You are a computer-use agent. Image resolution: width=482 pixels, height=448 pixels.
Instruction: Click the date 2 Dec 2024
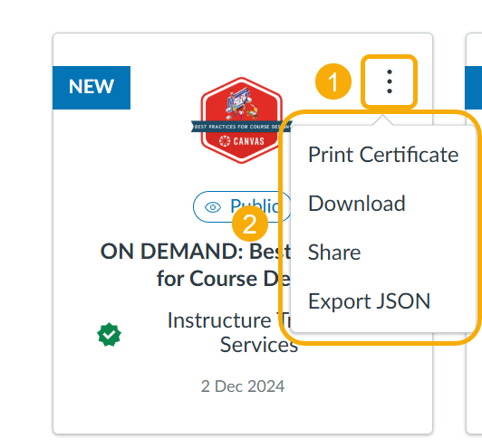(243, 386)
